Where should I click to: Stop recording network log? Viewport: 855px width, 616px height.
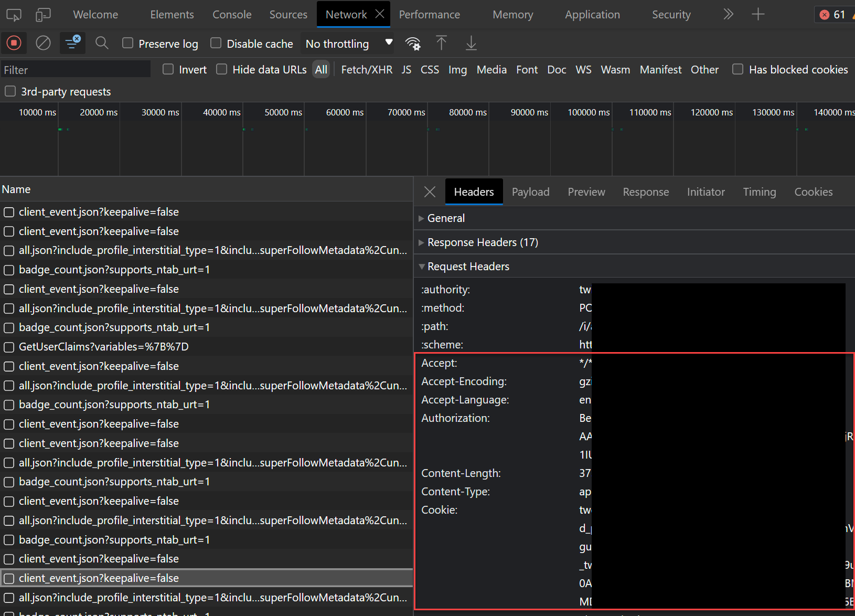pos(14,43)
